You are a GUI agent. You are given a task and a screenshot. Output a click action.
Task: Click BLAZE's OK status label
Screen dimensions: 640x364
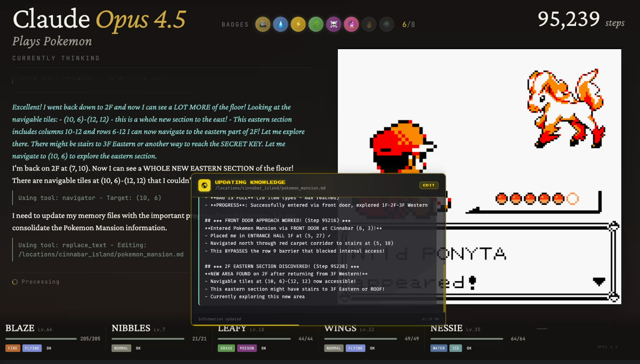tap(49, 348)
